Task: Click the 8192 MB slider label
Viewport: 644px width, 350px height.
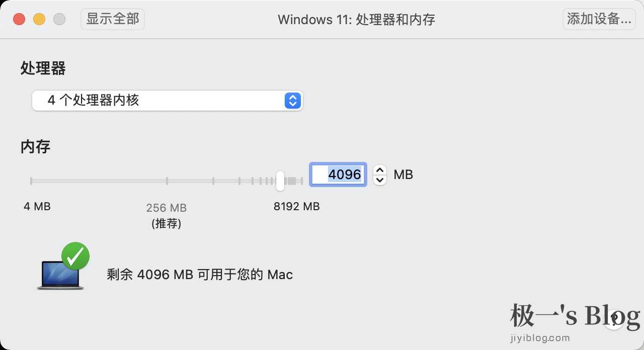Action: (297, 206)
